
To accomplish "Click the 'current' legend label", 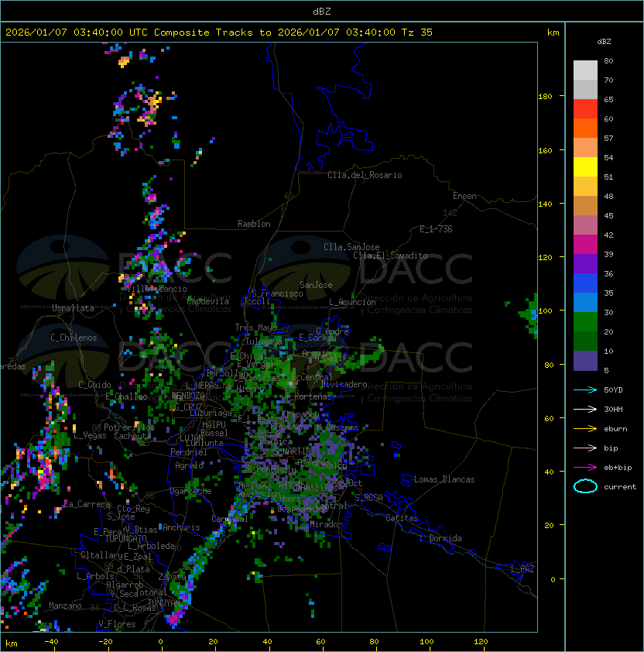I will pyautogui.click(x=620, y=487).
